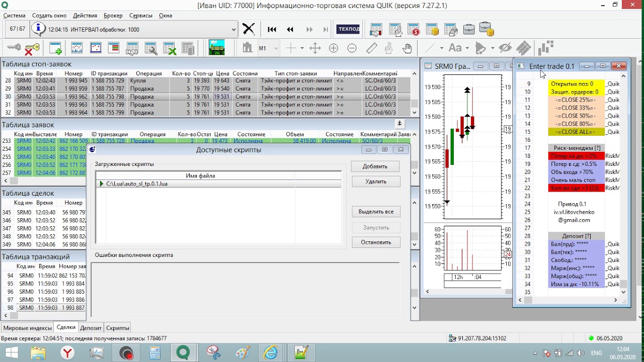The width and height of the screenshot is (644, 362).
Task: Switch to the Скрипты tab
Action: coord(118,328)
